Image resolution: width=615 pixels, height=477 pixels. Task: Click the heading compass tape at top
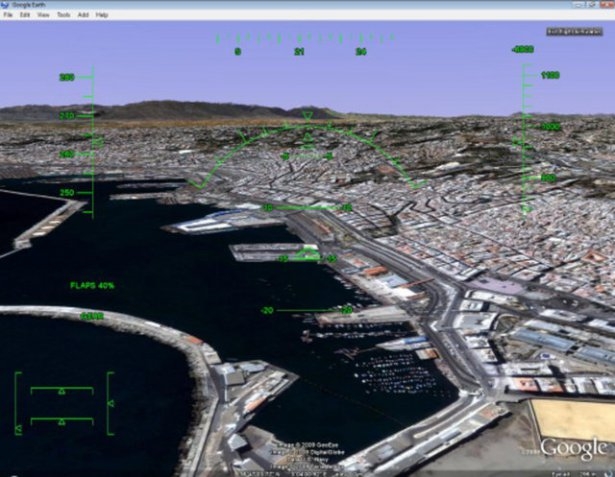point(300,40)
